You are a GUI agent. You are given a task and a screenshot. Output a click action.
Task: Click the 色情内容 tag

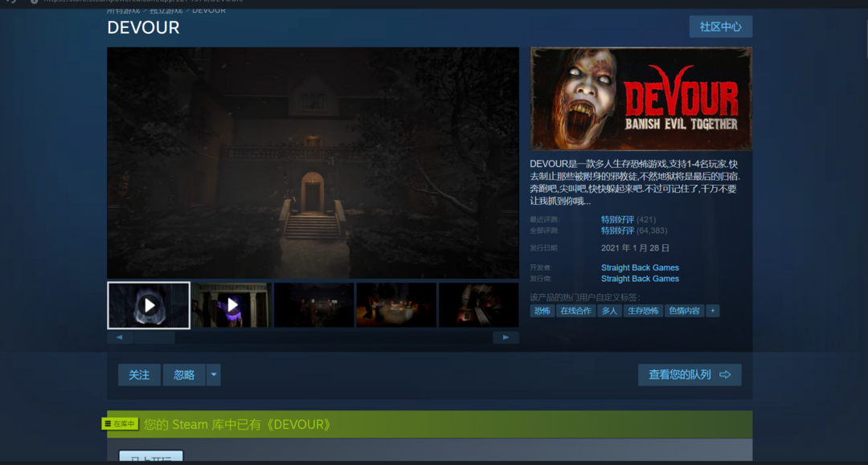tap(684, 311)
